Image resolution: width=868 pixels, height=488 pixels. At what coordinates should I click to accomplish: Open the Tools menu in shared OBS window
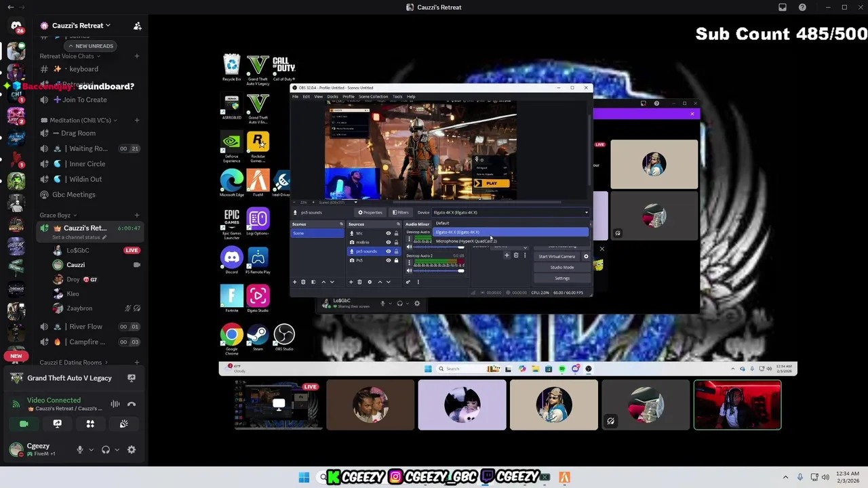tap(397, 96)
